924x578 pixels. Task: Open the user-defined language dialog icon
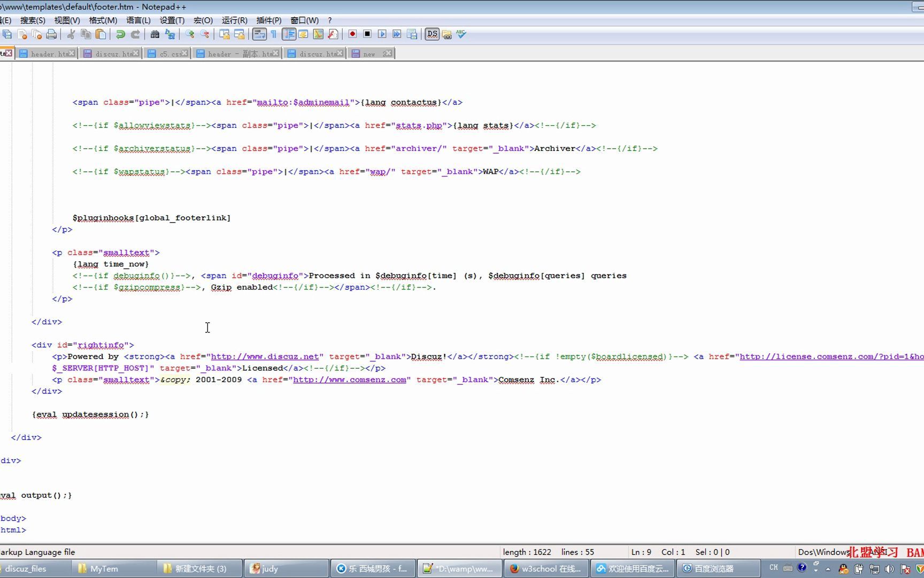(x=303, y=34)
